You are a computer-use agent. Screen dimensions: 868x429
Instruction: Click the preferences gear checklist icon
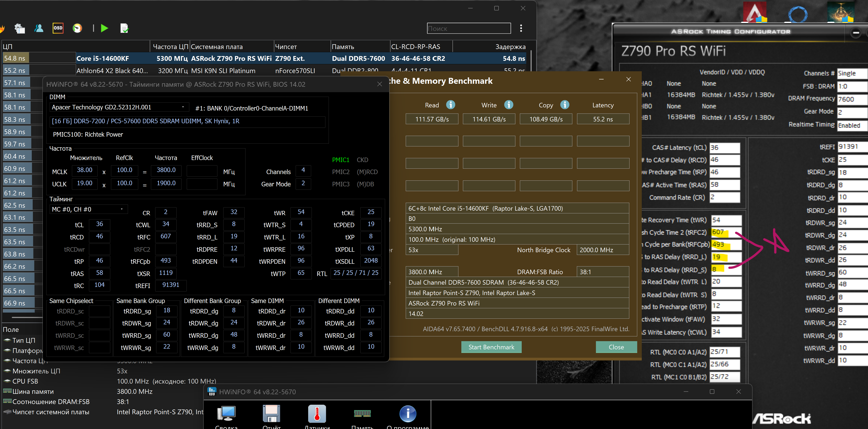(20, 28)
